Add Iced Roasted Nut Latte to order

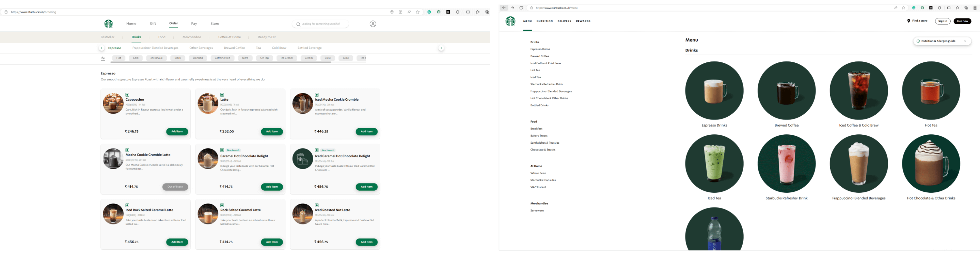(x=366, y=242)
